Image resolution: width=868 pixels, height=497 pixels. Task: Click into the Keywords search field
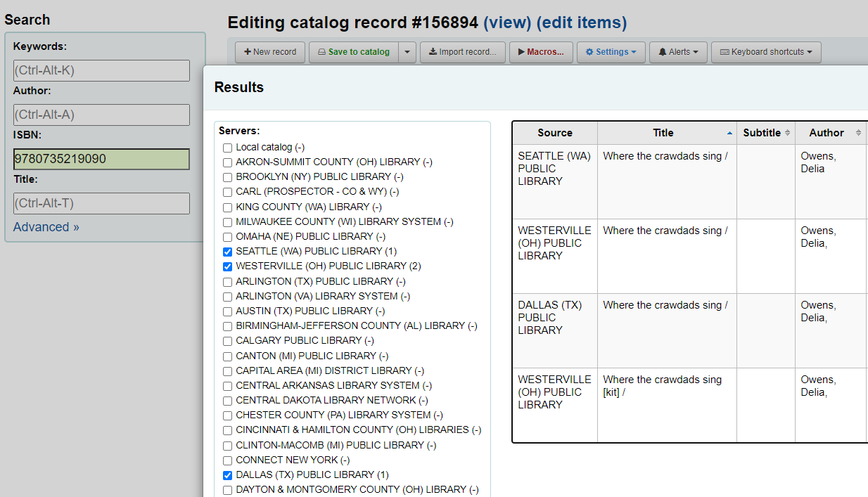pos(101,70)
